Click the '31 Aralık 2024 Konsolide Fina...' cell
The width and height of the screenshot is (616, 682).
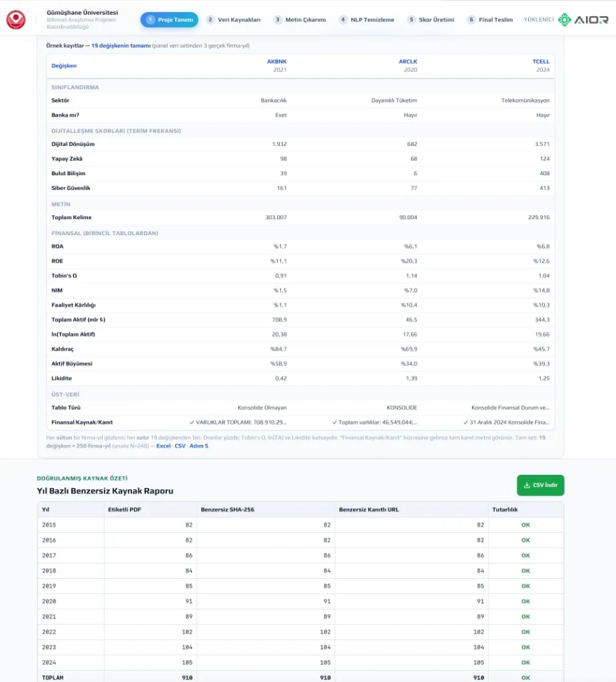[x=506, y=422]
